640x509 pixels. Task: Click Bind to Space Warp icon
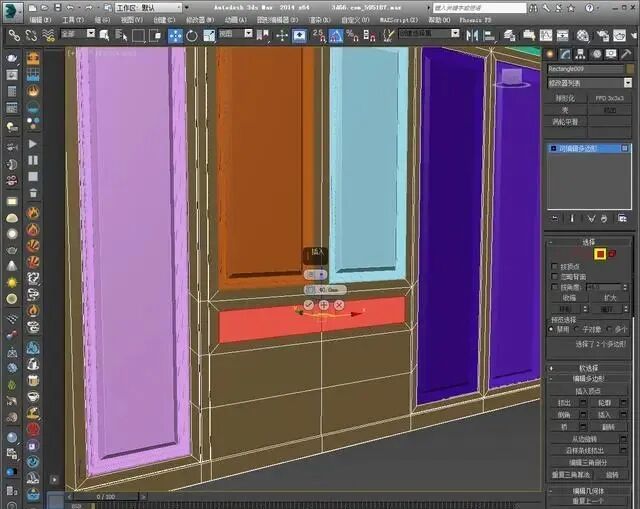(x=49, y=36)
